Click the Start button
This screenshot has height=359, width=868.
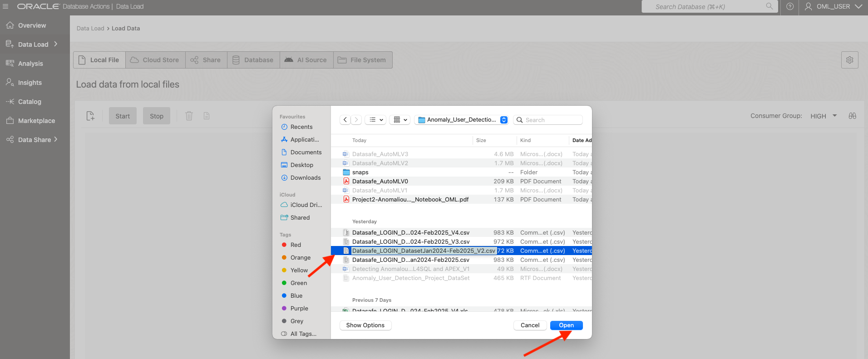(123, 116)
